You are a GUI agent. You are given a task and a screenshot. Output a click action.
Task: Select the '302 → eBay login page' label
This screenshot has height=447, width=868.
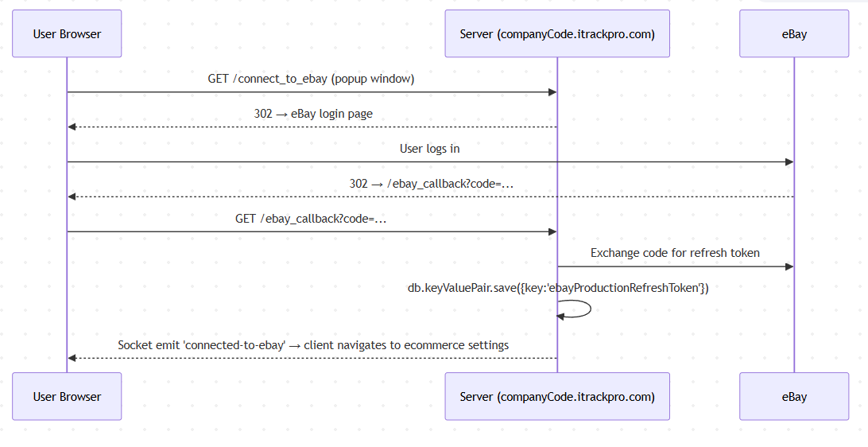(x=313, y=114)
